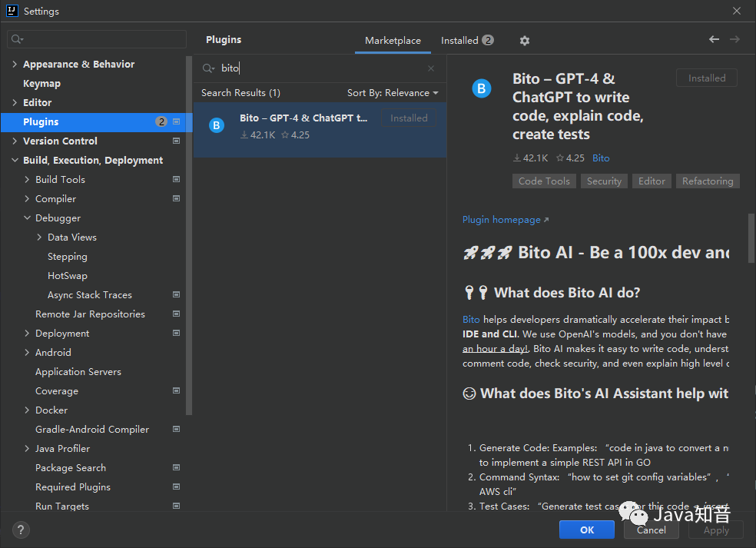The width and height of the screenshot is (756, 548).
Task: Expand the Version Control section
Action: [x=15, y=141]
